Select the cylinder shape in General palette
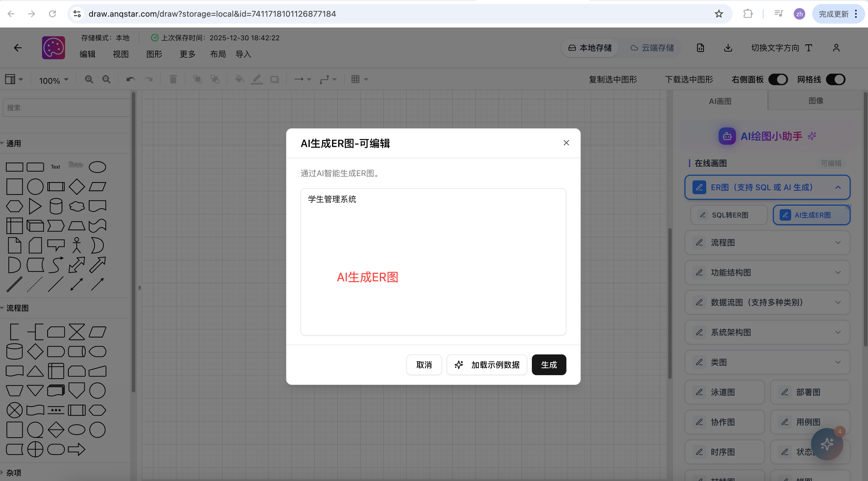This screenshot has width=868, height=481. (56, 206)
